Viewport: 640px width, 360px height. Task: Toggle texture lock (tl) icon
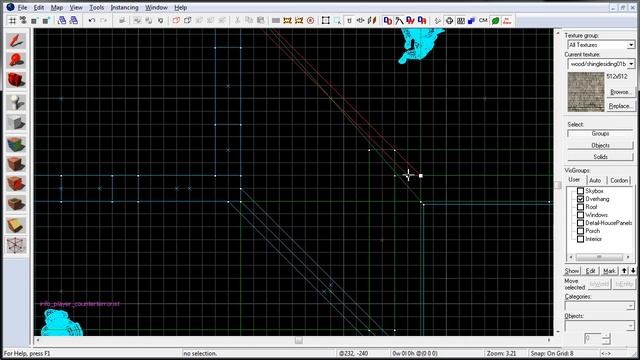coord(349,20)
